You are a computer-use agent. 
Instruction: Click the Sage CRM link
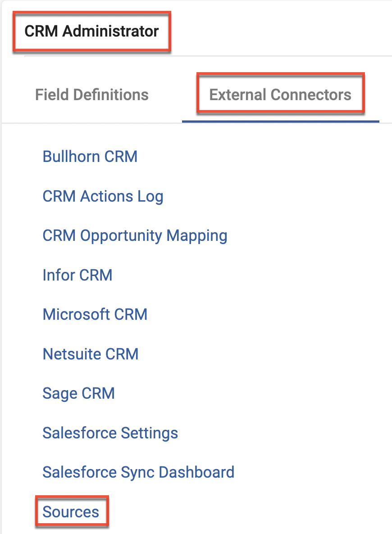point(79,393)
